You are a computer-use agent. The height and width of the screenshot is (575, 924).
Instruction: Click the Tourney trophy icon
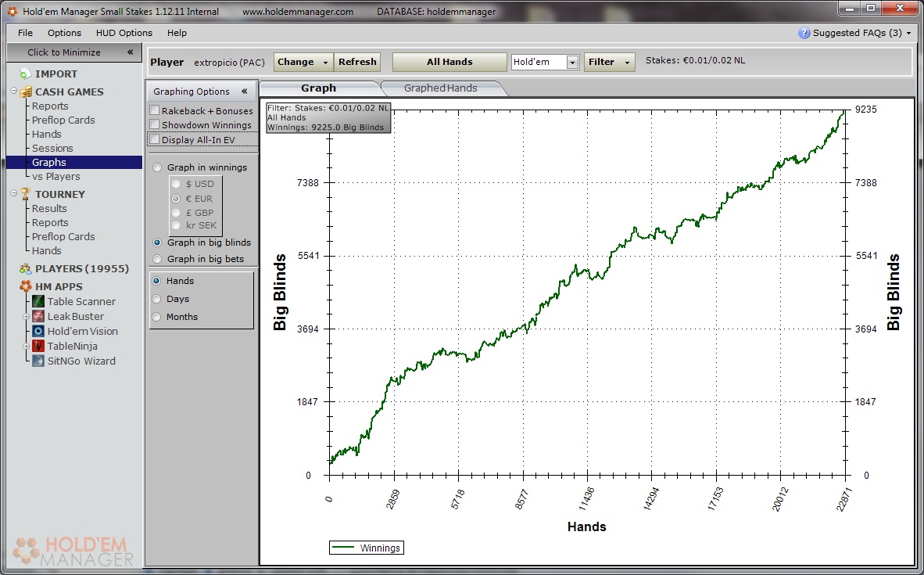25,194
